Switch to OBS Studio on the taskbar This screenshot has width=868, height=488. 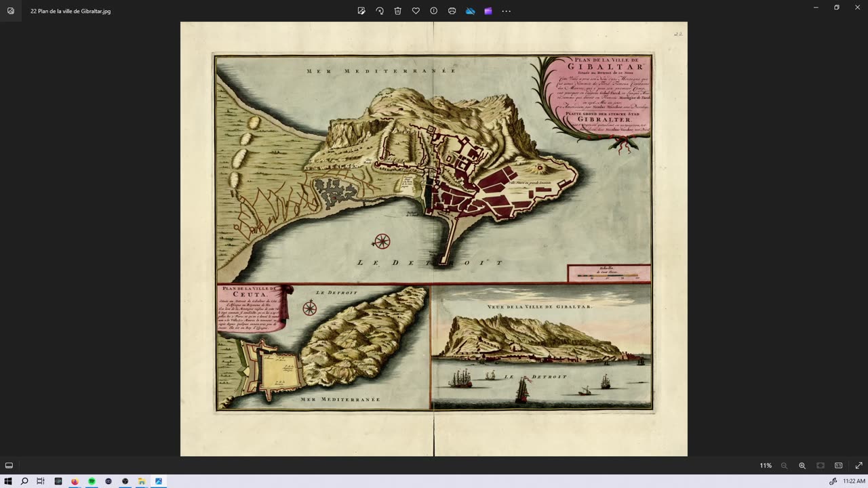pos(125,481)
